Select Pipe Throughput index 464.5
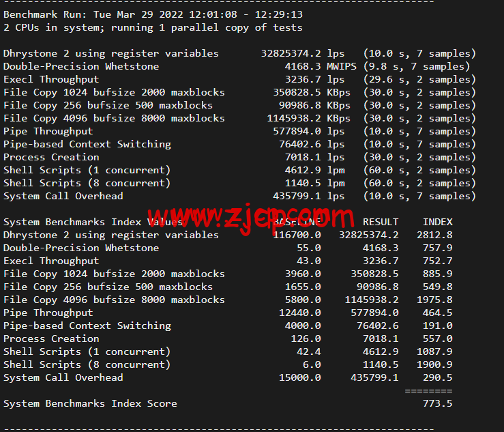Screen dimensions: 504x432 tap(437, 313)
